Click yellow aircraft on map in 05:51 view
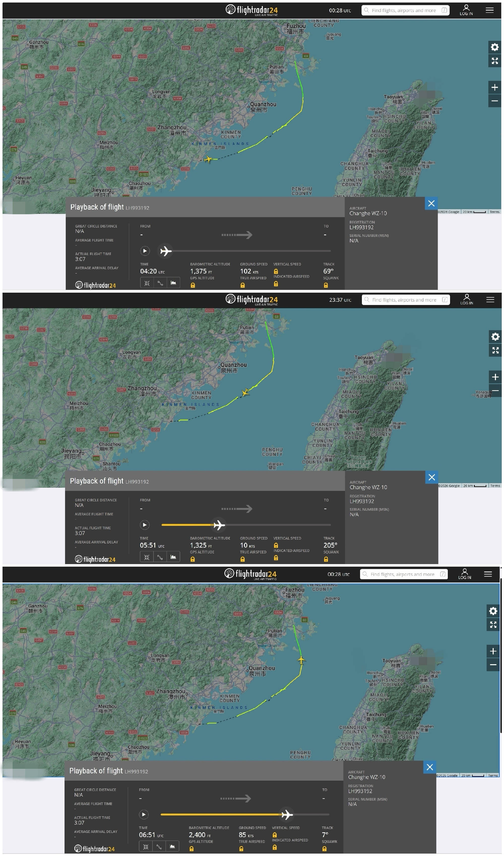 pyautogui.click(x=245, y=393)
